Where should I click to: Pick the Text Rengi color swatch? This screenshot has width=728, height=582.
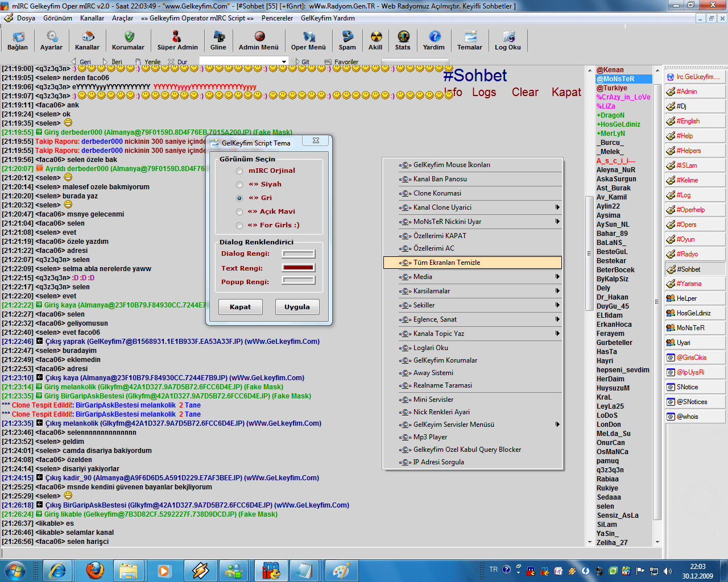click(x=299, y=268)
